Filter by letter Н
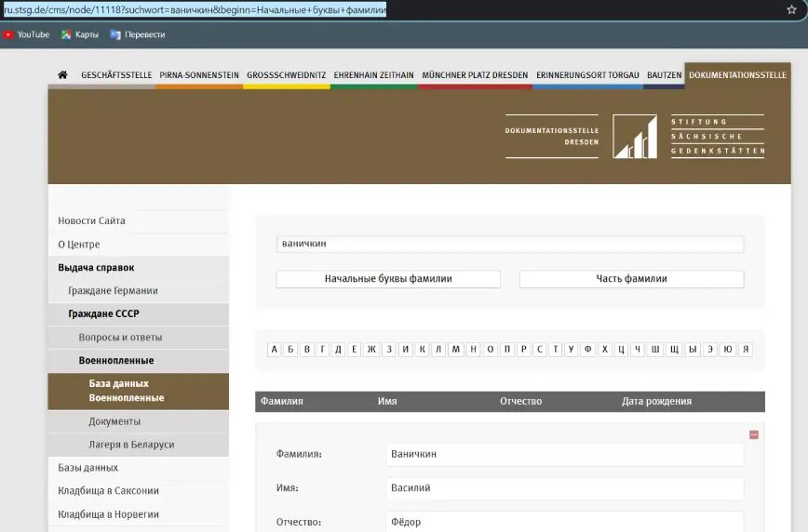808x532 pixels. click(473, 350)
